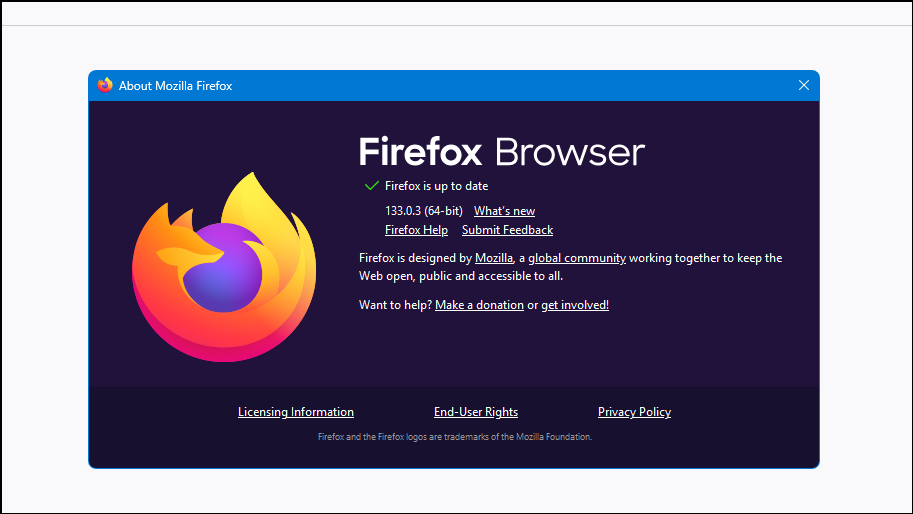The height and width of the screenshot is (514, 913).
Task: Open the get involved! link
Action: (575, 305)
